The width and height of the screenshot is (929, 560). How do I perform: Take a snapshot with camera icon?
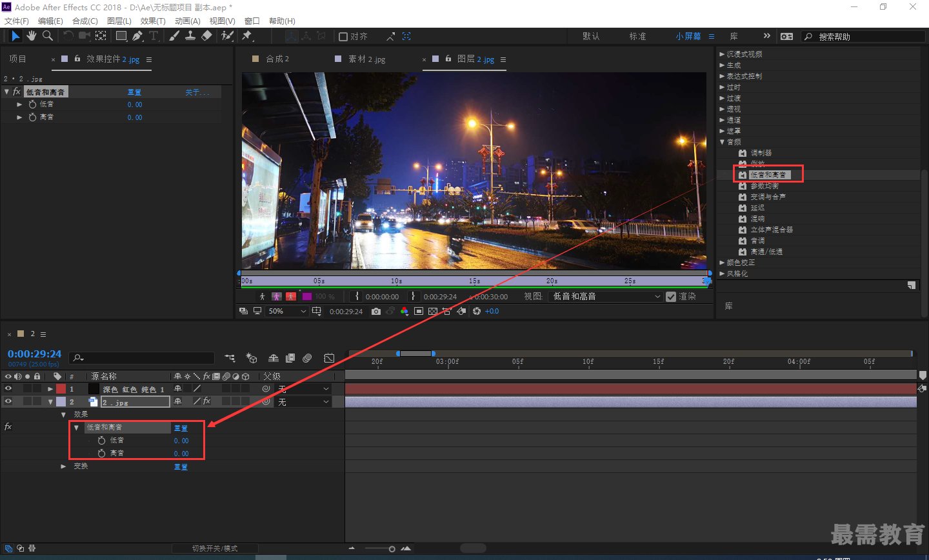coord(376,311)
